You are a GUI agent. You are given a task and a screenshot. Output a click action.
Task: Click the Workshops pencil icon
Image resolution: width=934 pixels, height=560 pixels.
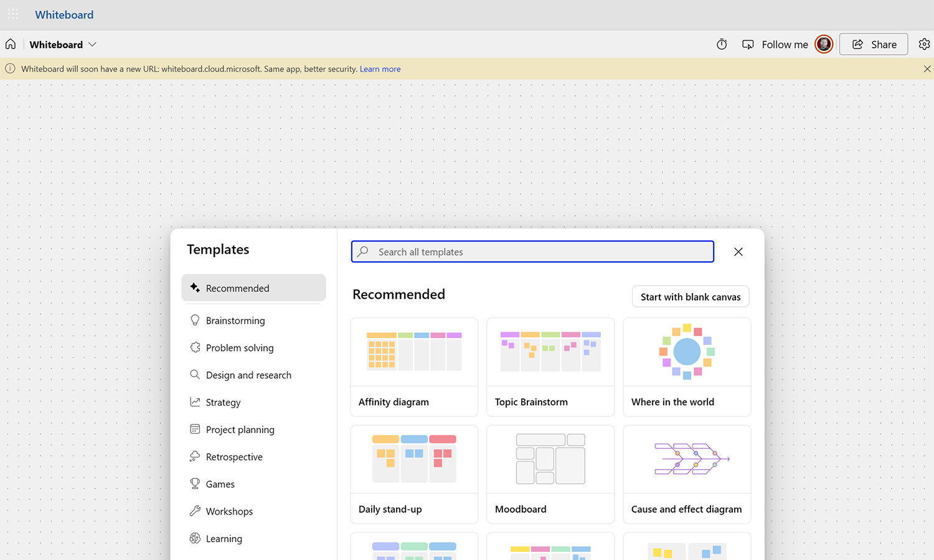pos(195,511)
